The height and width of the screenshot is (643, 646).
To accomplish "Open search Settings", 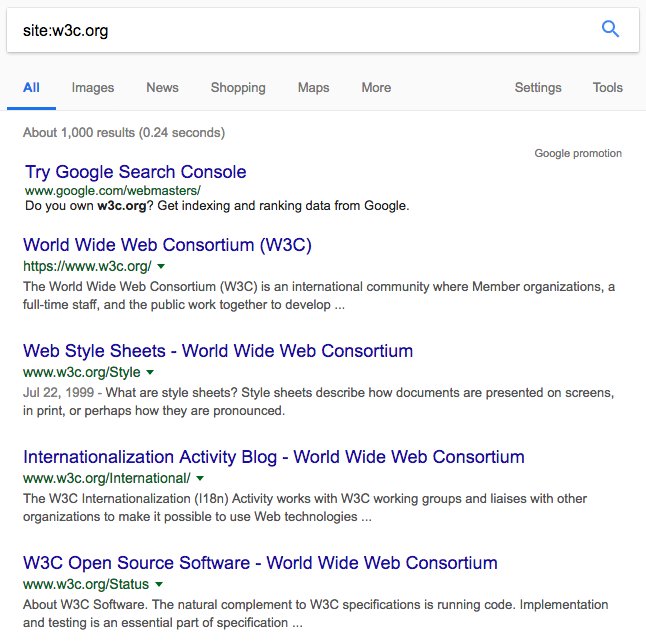I will [x=538, y=88].
